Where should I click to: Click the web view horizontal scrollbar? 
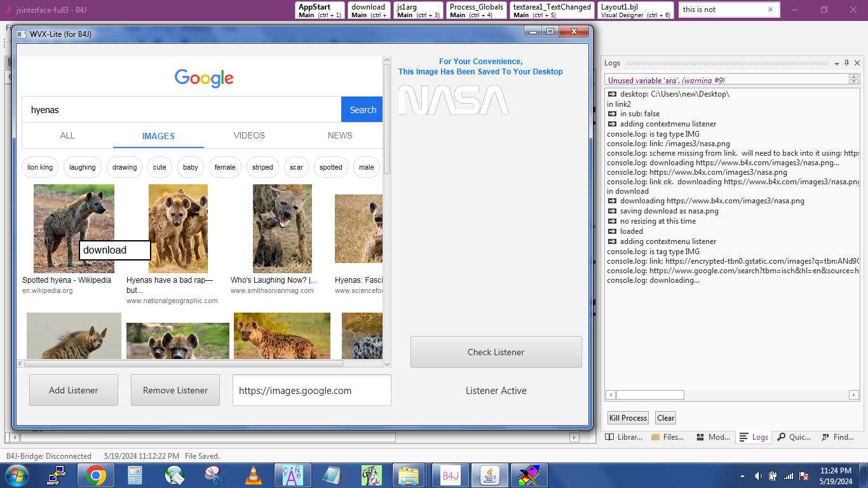[x=184, y=363]
